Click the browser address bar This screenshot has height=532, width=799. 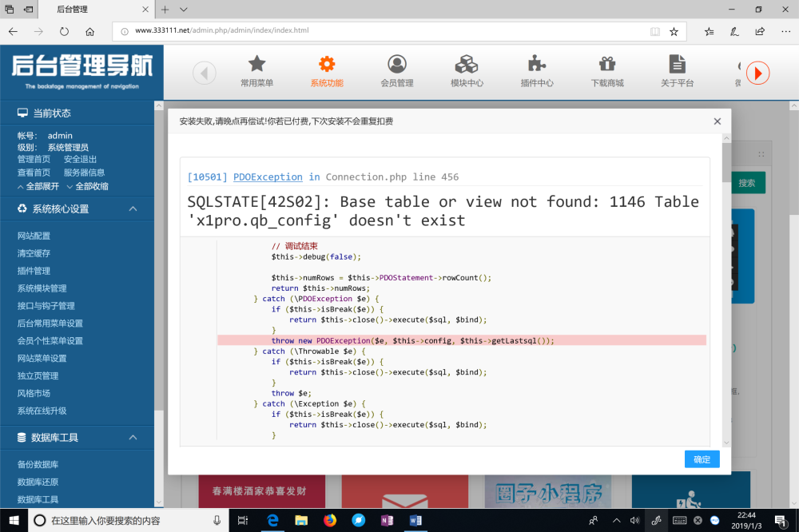pos(384,31)
